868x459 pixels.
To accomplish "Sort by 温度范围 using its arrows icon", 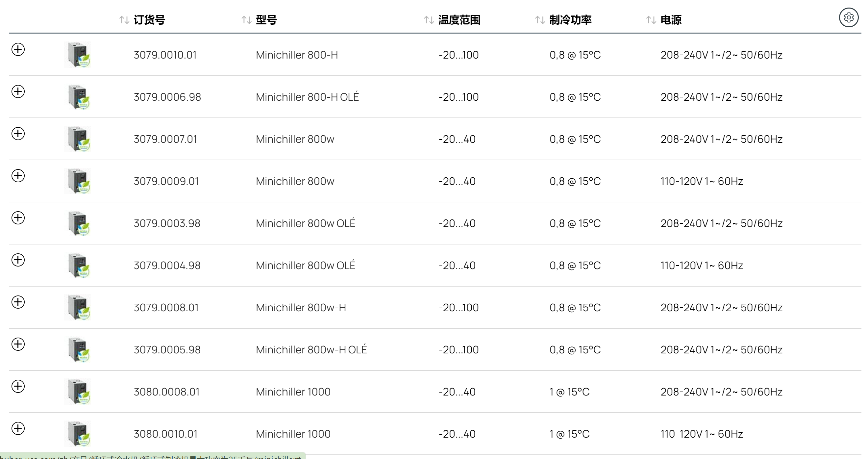I will coord(429,20).
